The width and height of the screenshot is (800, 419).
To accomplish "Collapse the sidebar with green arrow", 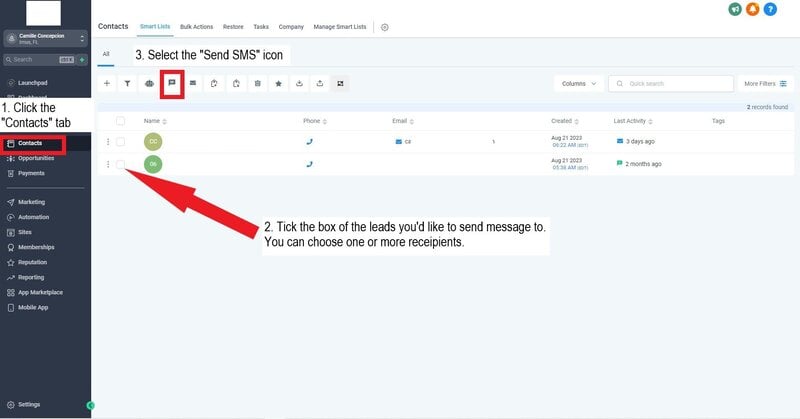I will pos(90,405).
